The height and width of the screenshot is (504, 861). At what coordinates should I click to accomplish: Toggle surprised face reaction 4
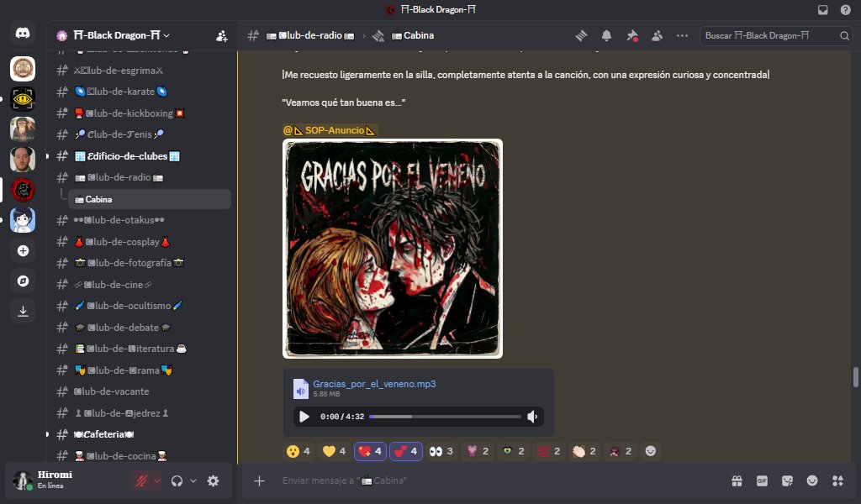tap(299, 451)
